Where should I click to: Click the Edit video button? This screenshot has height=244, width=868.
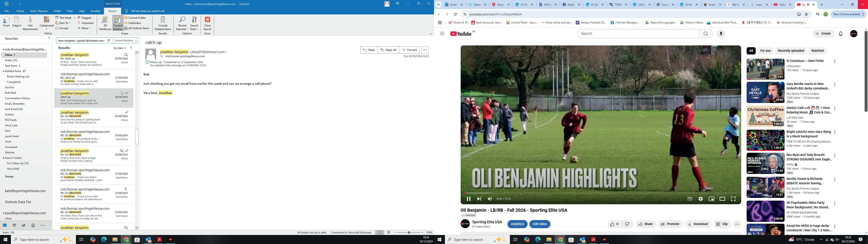pos(540,224)
